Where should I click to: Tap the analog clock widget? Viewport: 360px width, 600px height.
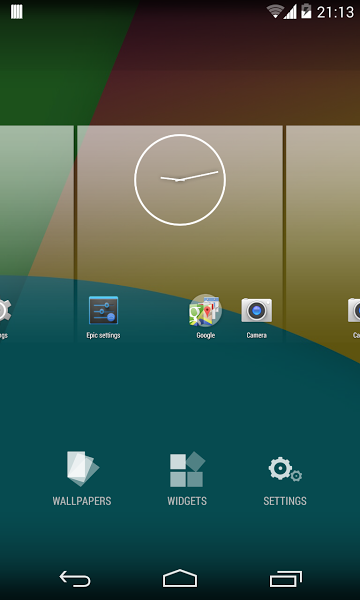point(180,180)
